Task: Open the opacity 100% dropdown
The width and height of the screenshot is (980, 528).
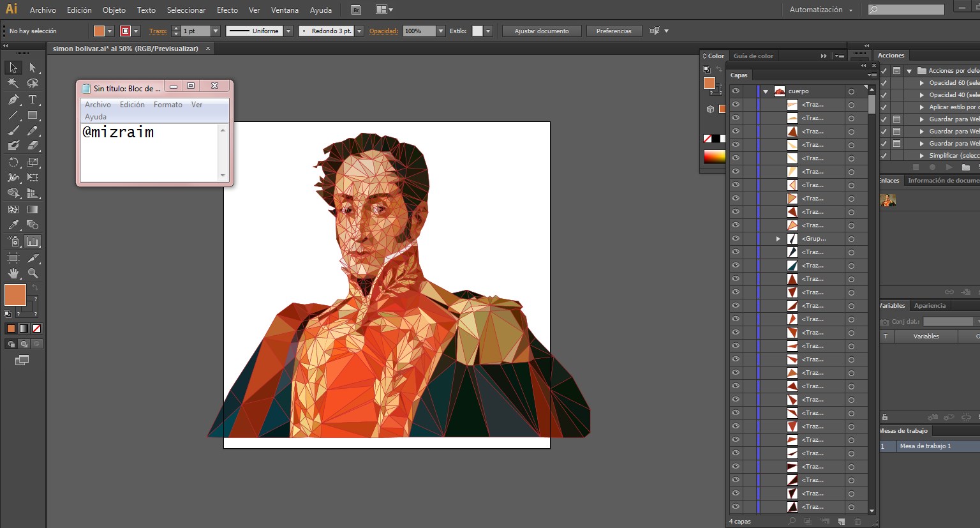Action: 440,31
